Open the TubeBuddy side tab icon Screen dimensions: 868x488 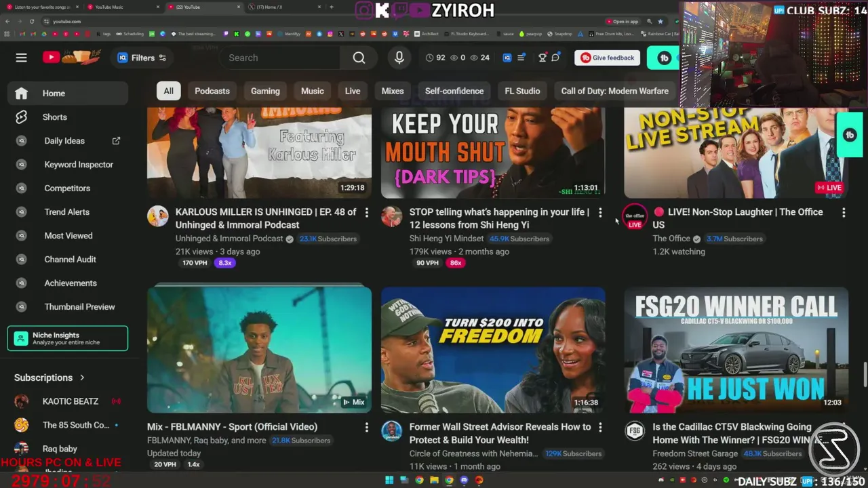[x=850, y=135]
